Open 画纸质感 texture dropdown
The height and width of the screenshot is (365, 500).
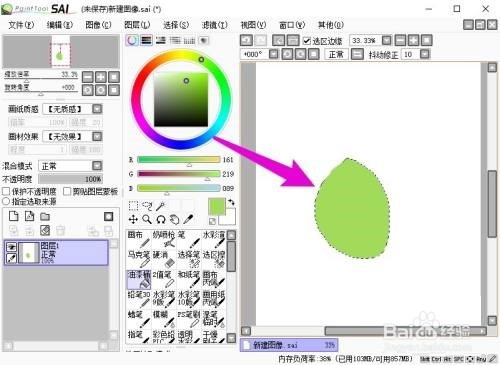pos(97,109)
